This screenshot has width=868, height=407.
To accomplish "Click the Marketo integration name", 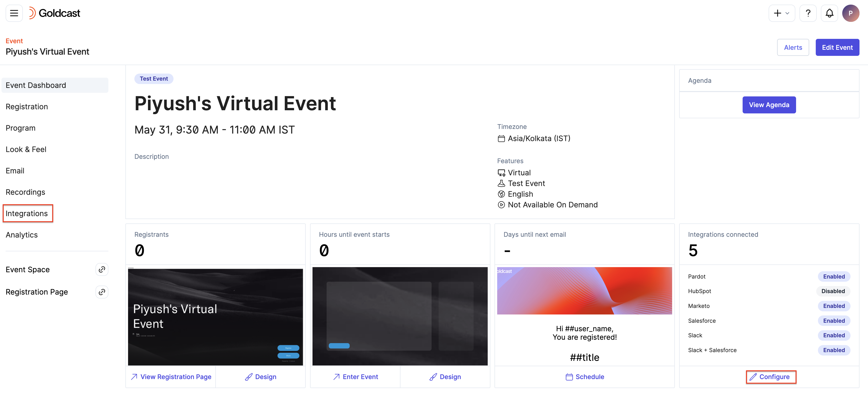I will pyautogui.click(x=699, y=306).
